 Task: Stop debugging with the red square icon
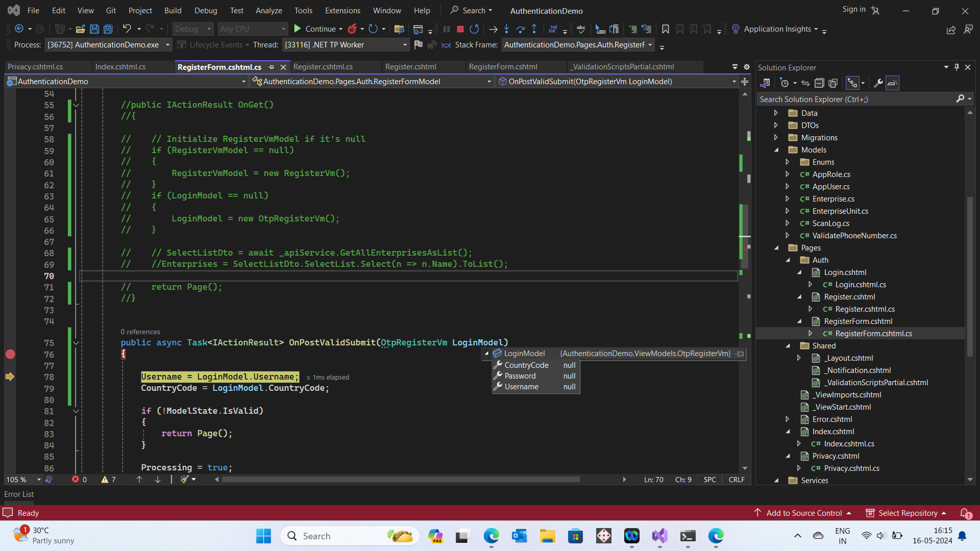(x=460, y=29)
